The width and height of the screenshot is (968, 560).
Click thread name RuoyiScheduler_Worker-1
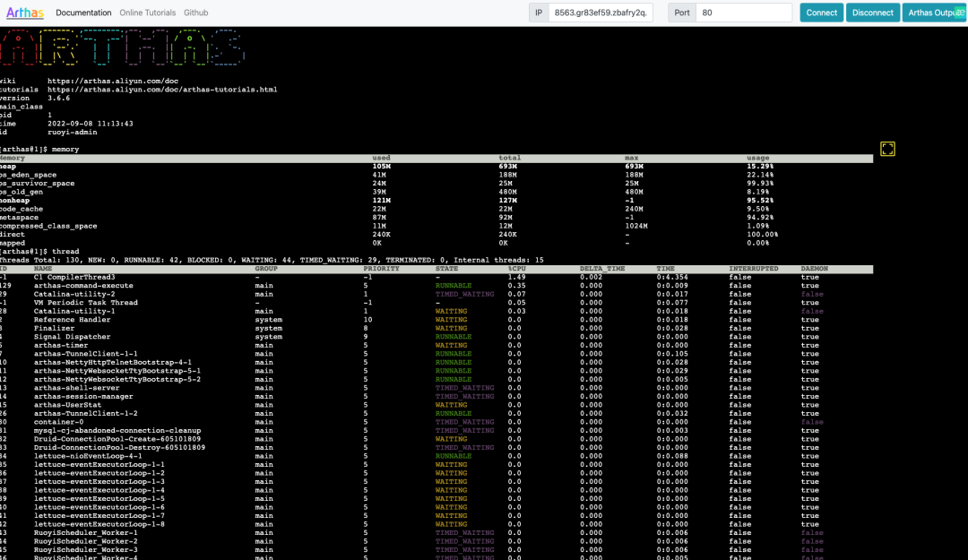(86, 533)
